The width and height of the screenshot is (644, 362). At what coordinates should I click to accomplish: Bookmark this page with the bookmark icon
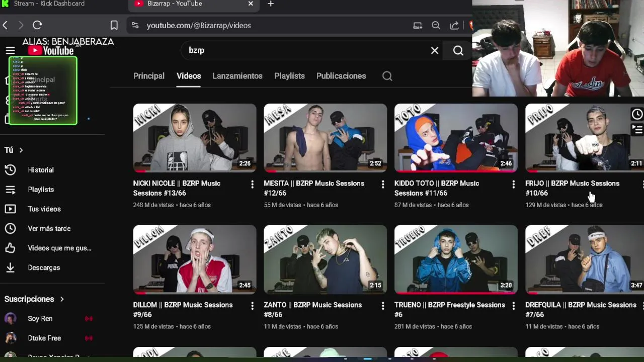coord(114,25)
